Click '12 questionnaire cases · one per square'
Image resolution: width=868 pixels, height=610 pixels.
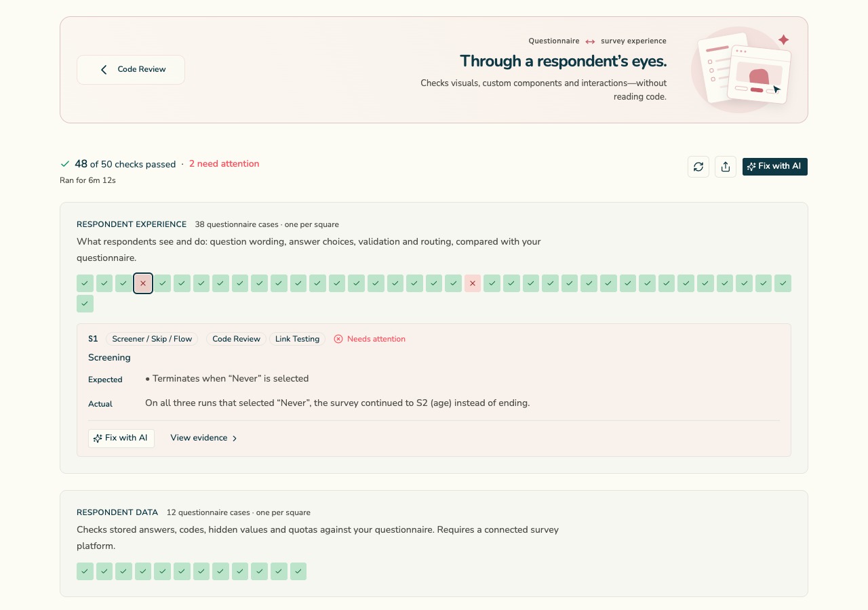pyautogui.click(x=238, y=512)
